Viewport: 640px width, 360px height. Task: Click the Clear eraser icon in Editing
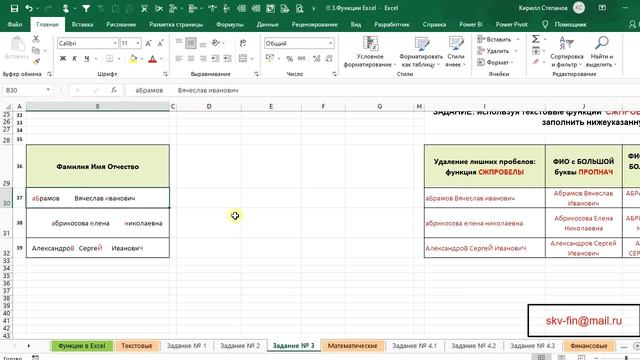[x=536, y=62]
